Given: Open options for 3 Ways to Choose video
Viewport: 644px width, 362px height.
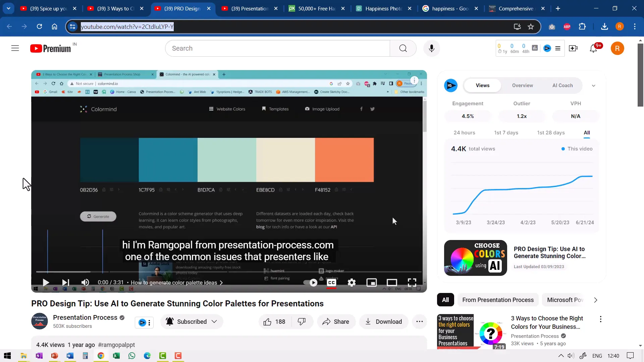Looking at the screenshot, I should click(600, 319).
